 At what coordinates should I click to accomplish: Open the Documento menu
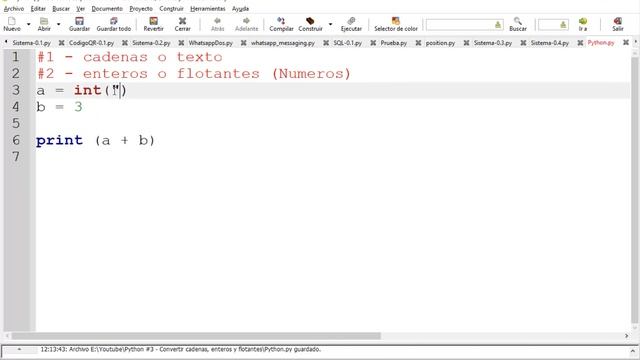click(x=107, y=9)
